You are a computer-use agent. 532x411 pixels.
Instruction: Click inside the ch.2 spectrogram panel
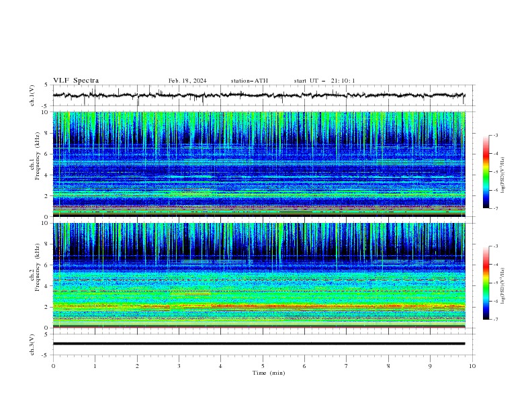pyautogui.click(x=259, y=275)
